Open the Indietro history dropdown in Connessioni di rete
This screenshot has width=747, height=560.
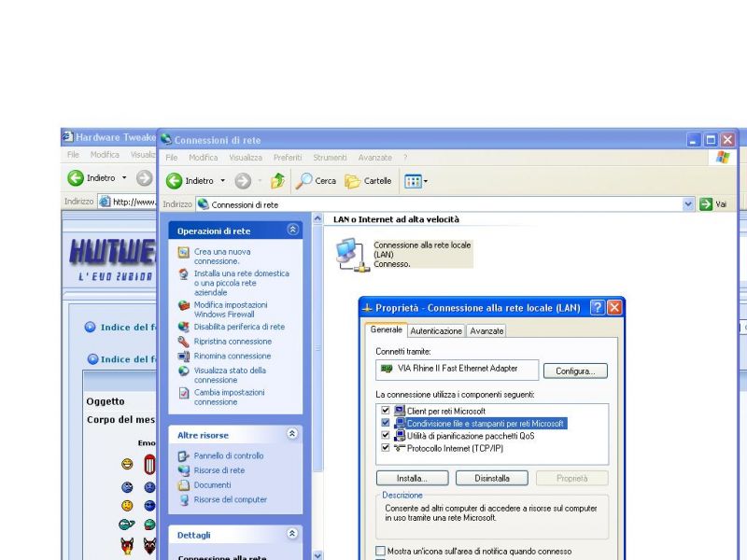(222, 181)
